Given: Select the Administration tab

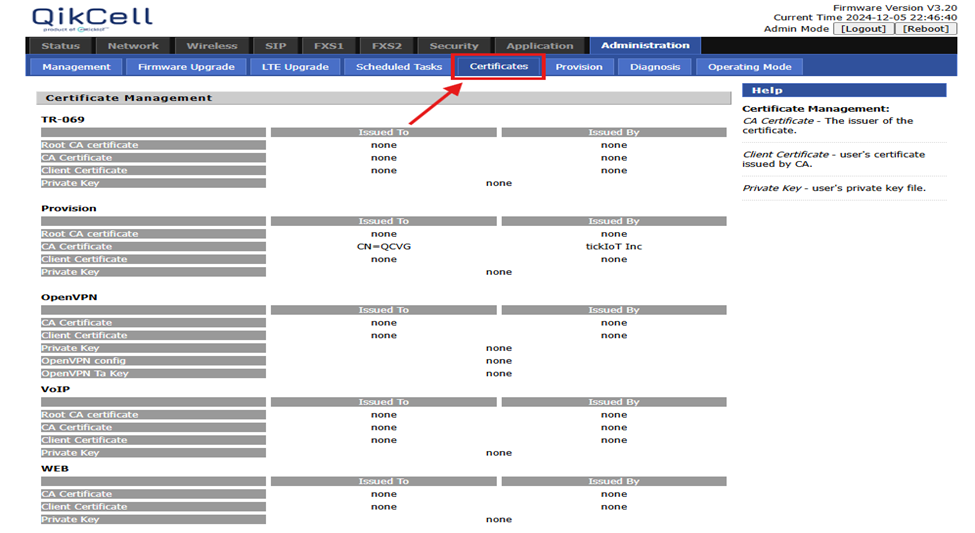Looking at the screenshot, I should (645, 46).
